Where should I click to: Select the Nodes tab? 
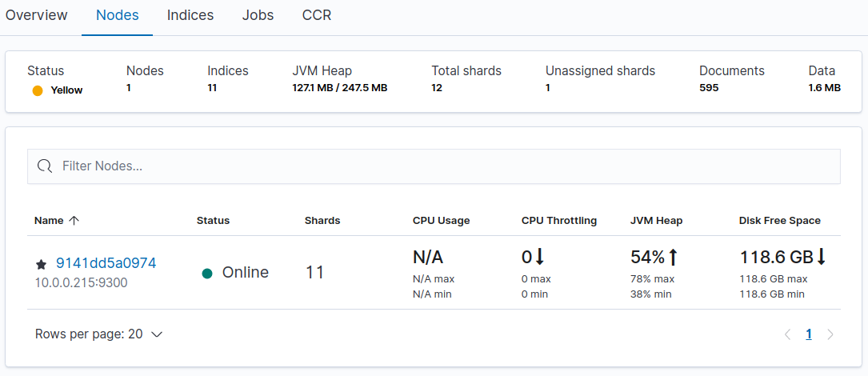point(118,15)
